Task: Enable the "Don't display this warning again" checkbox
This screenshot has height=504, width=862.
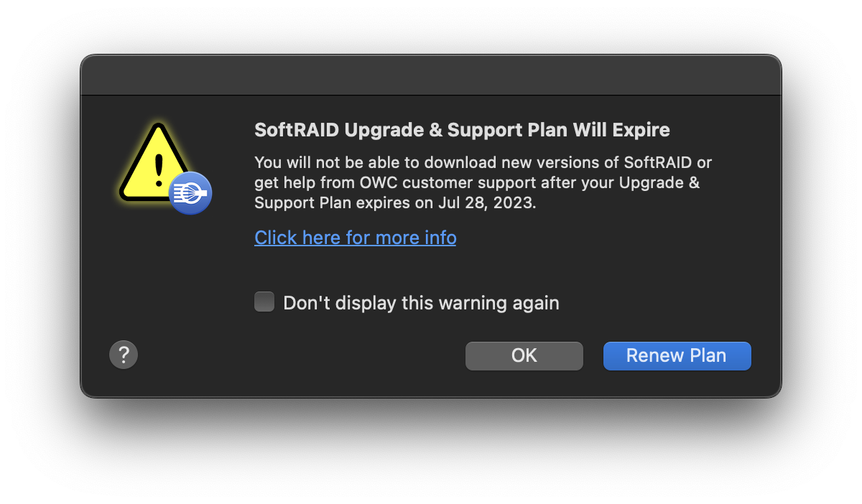Action: pyautogui.click(x=264, y=302)
